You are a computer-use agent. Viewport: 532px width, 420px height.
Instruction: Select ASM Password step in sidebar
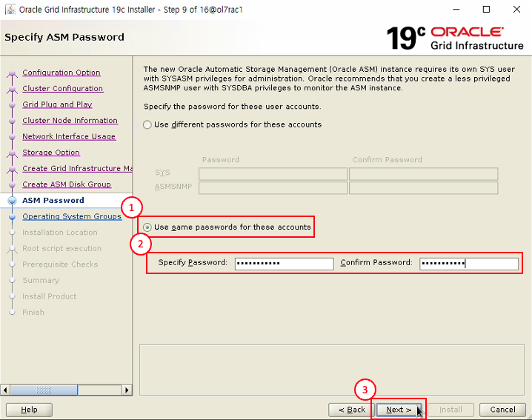[x=53, y=200]
